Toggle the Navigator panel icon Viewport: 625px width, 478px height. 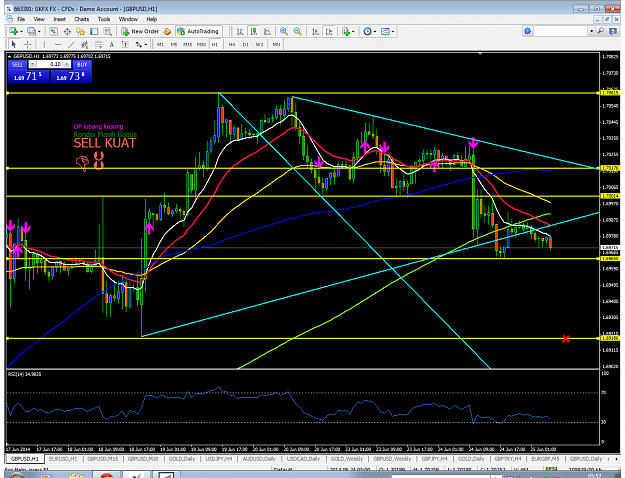(81, 31)
